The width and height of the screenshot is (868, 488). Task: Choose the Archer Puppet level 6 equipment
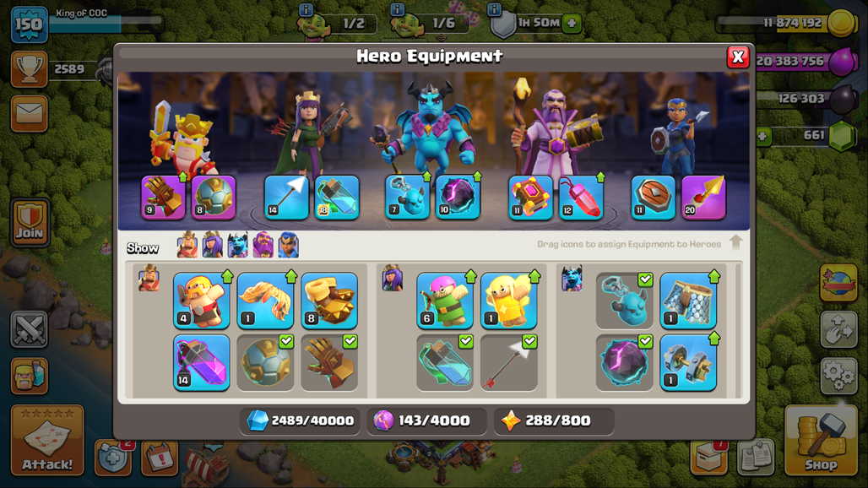[x=445, y=301]
